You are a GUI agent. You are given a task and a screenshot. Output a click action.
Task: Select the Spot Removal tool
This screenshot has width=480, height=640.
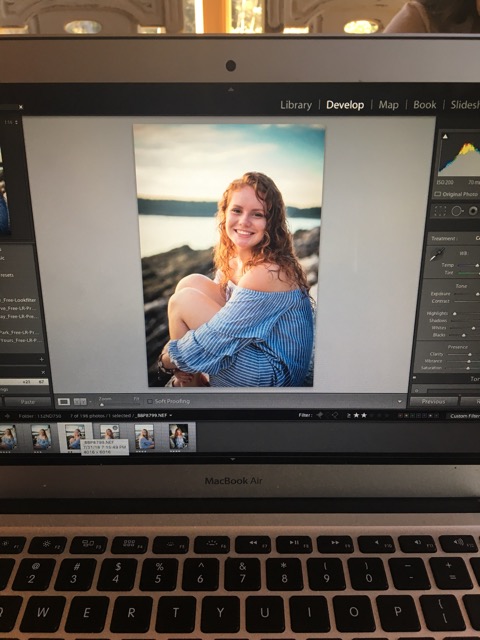[457, 211]
